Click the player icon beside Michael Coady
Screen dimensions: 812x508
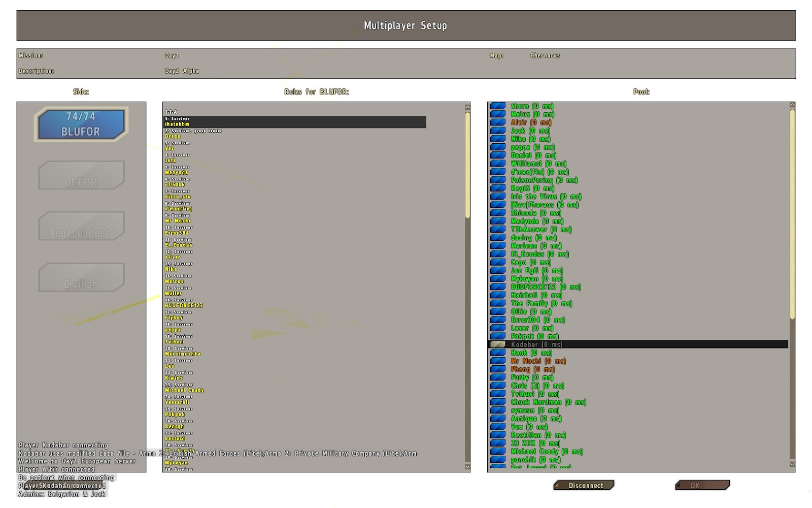(496, 451)
